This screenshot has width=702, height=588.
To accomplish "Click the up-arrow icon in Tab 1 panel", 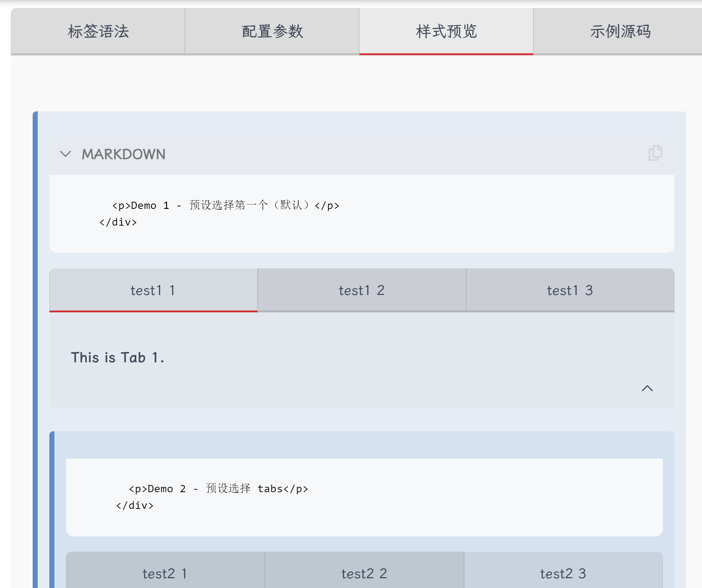I will point(647,388).
